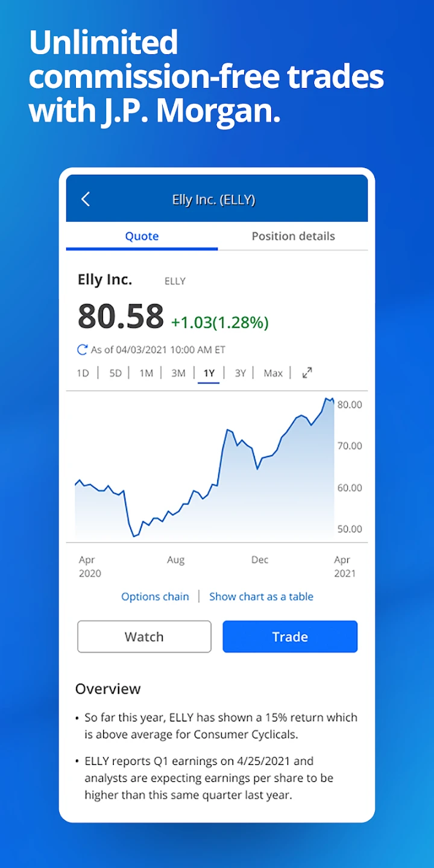
Task: Refresh the quote with the reload icon
Action: pyautogui.click(x=83, y=350)
